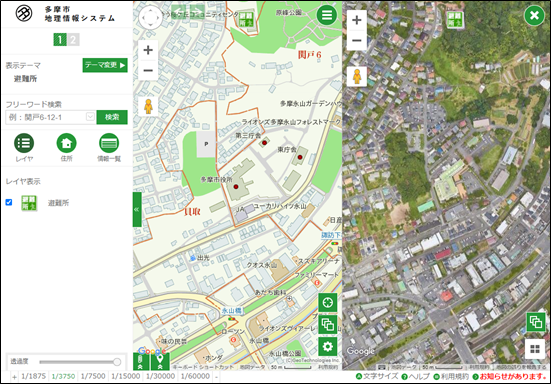Adjust the 透過度 transparency slider handle
The height and width of the screenshot is (384, 551).
pos(117,362)
